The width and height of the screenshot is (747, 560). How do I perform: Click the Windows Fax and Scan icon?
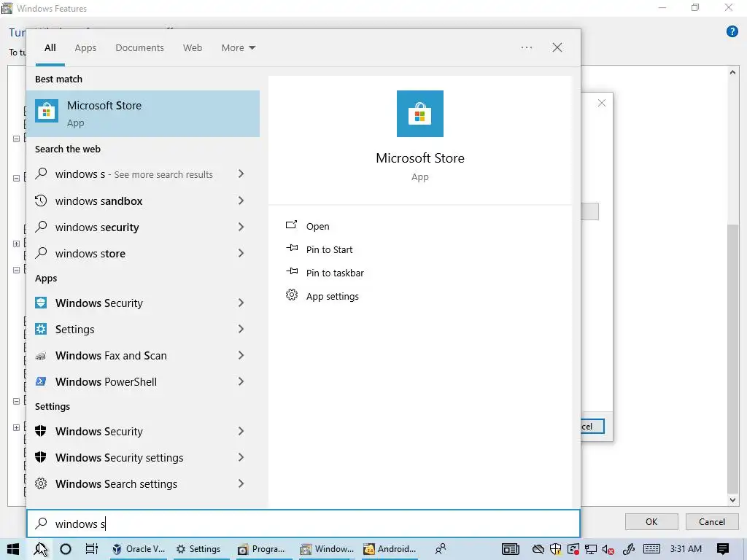(x=41, y=356)
